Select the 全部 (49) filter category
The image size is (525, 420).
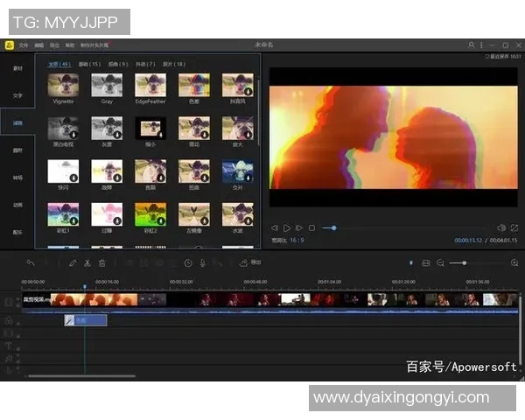[59, 64]
